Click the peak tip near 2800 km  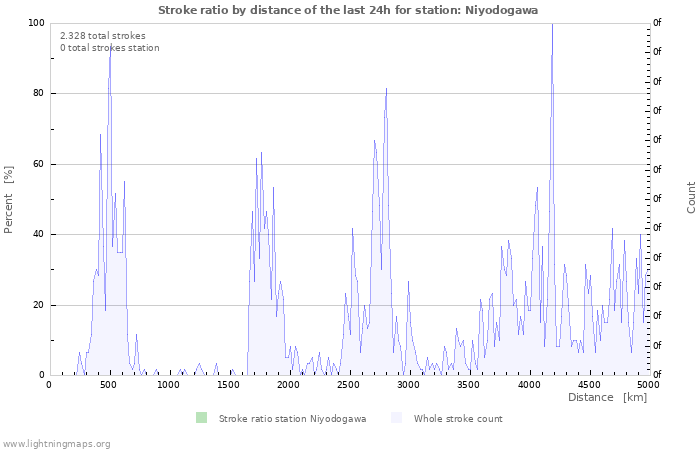click(x=386, y=89)
